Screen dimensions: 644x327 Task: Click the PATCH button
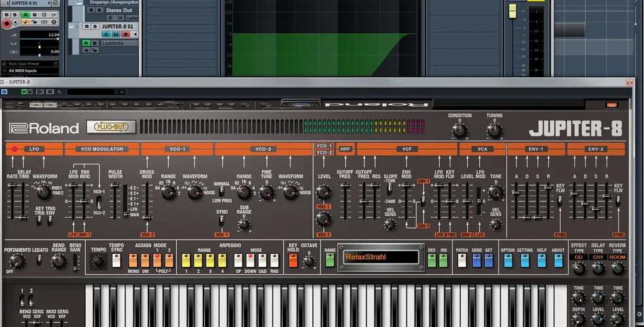(462, 260)
